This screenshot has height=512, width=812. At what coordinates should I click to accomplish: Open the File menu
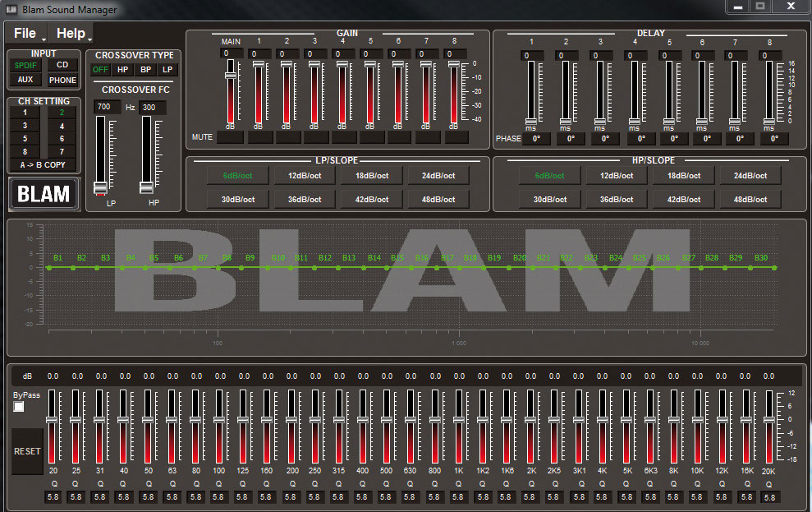(27, 34)
